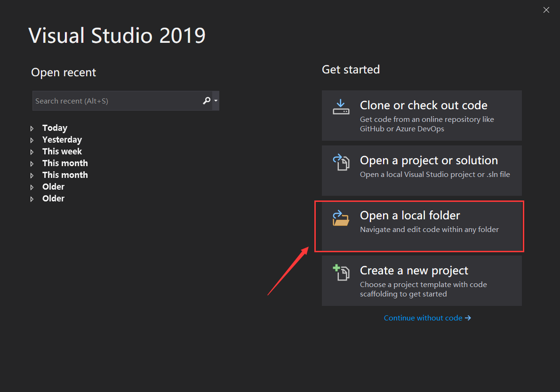Click the Open a project or solution icon

click(x=341, y=162)
